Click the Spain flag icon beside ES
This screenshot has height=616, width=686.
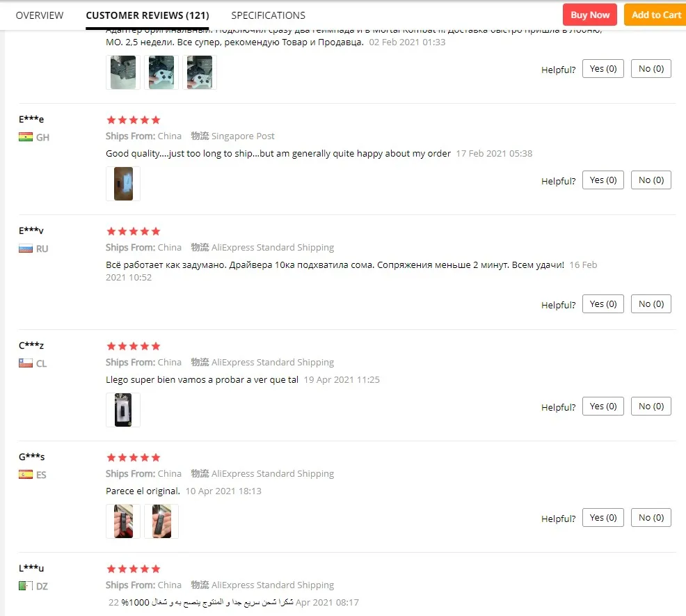click(26, 475)
